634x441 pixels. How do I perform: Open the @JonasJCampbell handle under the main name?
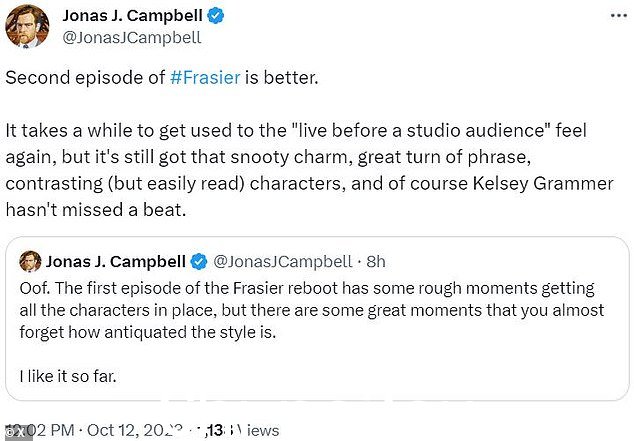click(x=132, y=38)
